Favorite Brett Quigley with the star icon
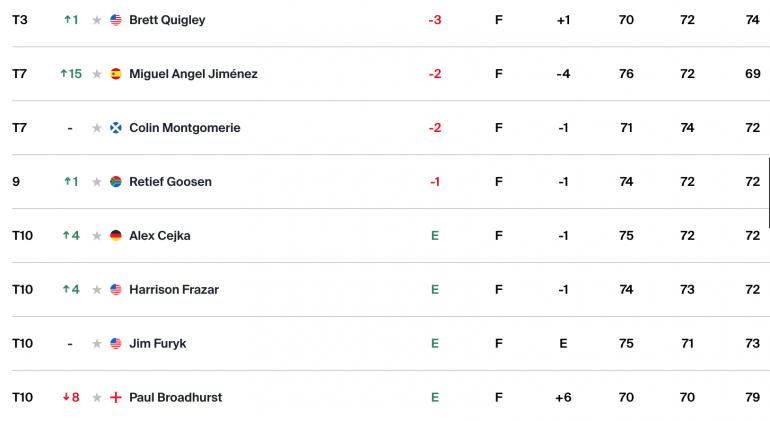The image size is (770, 421). point(97,20)
